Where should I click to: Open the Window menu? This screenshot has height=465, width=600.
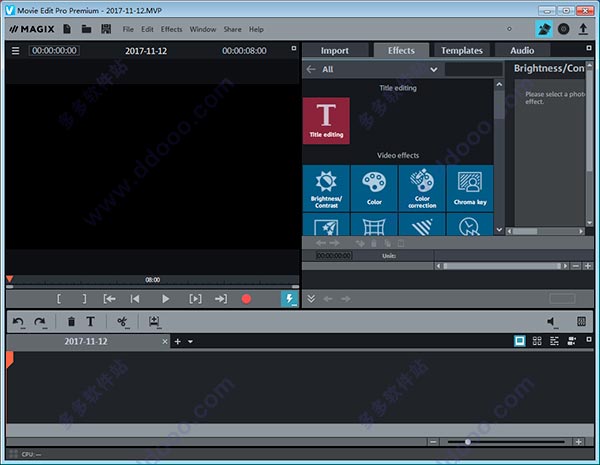pos(203,29)
